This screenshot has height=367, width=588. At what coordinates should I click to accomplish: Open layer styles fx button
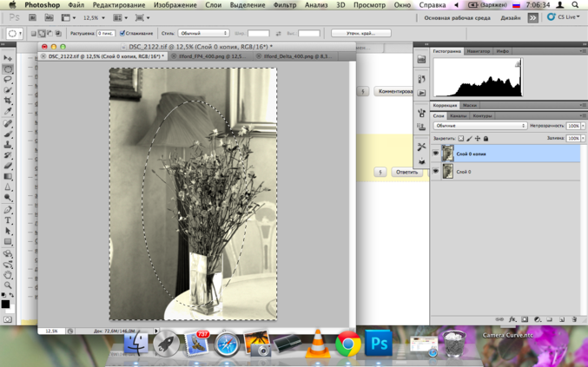pos(512,319)
